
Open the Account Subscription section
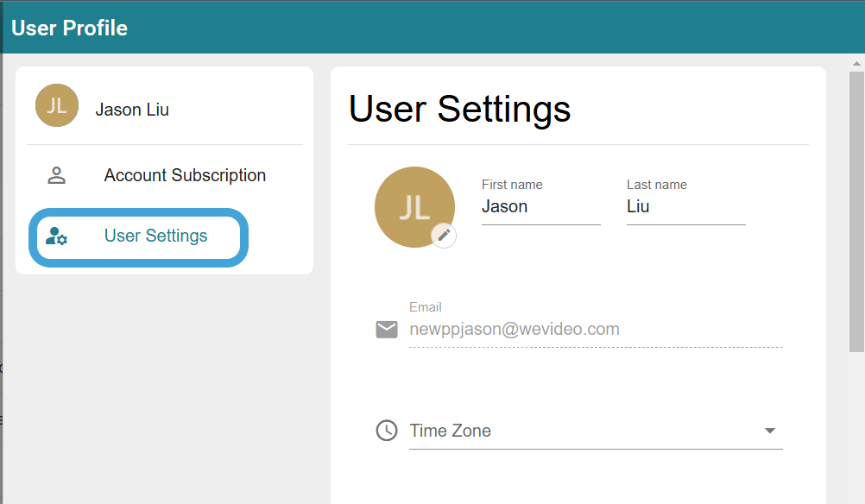(x=165, y=175)
